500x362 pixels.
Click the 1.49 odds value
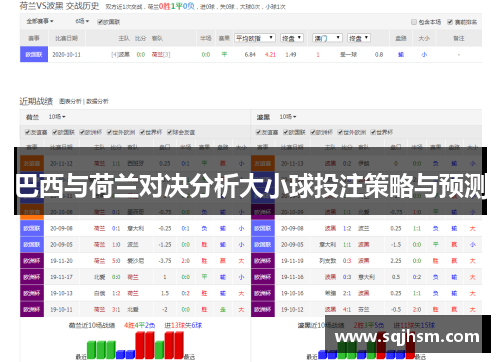(x=291, y=55)
